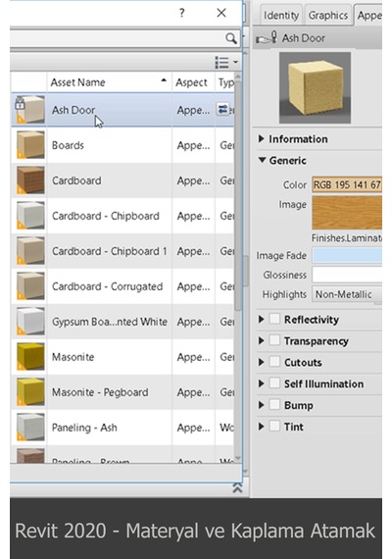Switch to the Appearance tab
Screen dimensions: 392x559
[368, 16]
